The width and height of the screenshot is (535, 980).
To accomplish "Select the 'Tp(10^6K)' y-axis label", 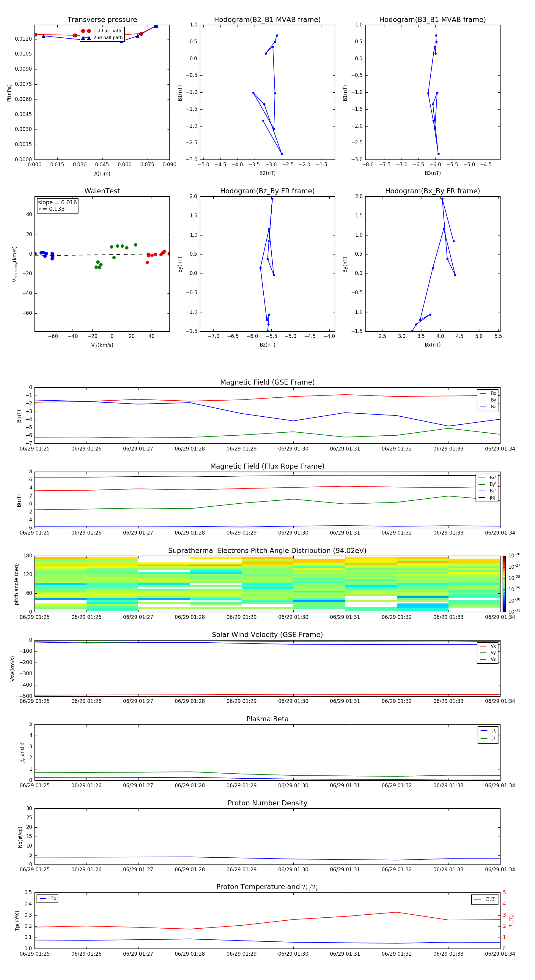I will (x=17, y=921).
